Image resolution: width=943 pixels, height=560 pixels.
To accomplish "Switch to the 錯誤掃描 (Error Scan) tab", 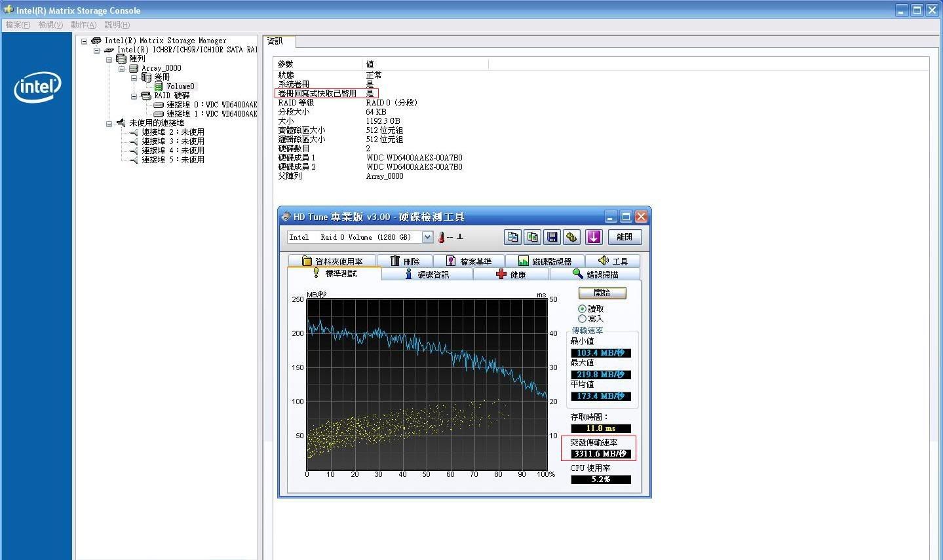I will point(595,274).
